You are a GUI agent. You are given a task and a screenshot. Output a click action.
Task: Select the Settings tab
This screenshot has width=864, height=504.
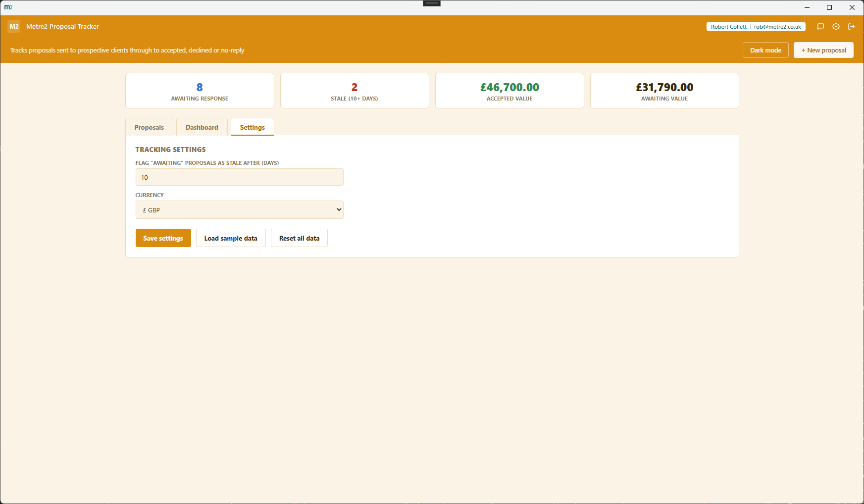coord(252,127)
